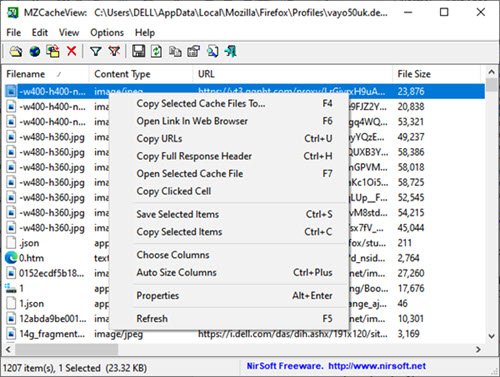
Task: Click the Find toolbar icon with magnifier
Action: [x=213, y=52]
